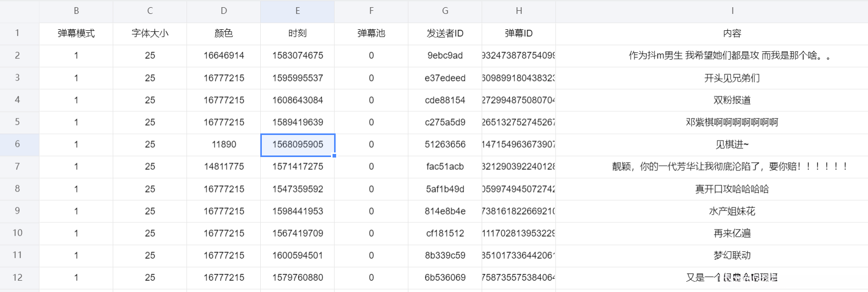Click the row 6 header
The width and height of the screenshot is (868, 292).
[x=17, y=144]
